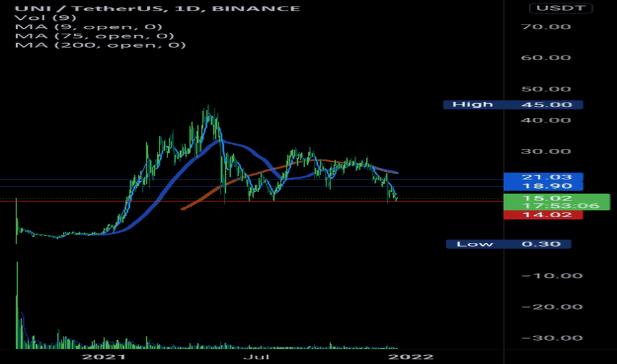Click the 2022 time axis label
The width and height of the screenshot is (617, 364).
tap(411, 357)
